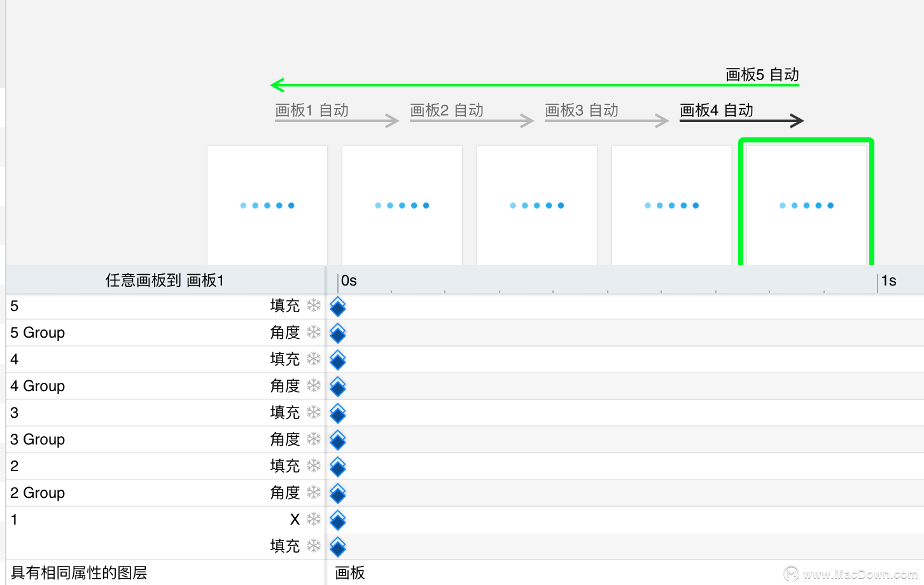This screenshot has width=924, height=585.
Task: Click the snowflake icon for 3 Group 角度
Action: click(314, 439)
